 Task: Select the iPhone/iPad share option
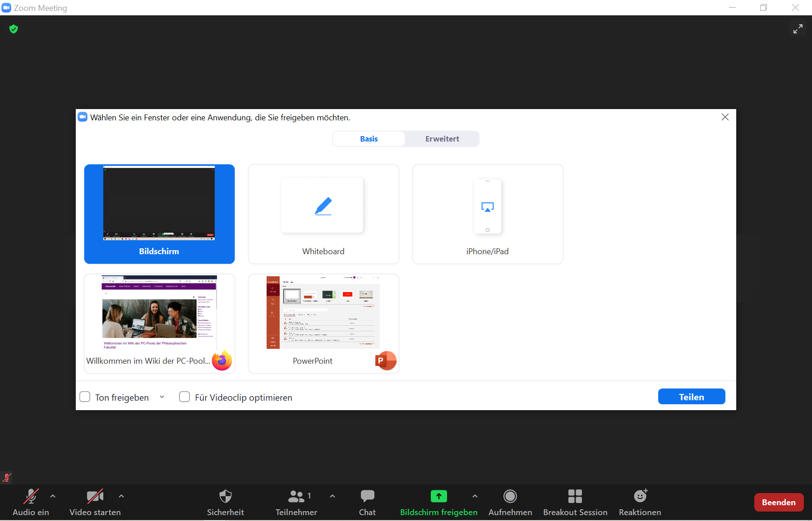point(488,214)
